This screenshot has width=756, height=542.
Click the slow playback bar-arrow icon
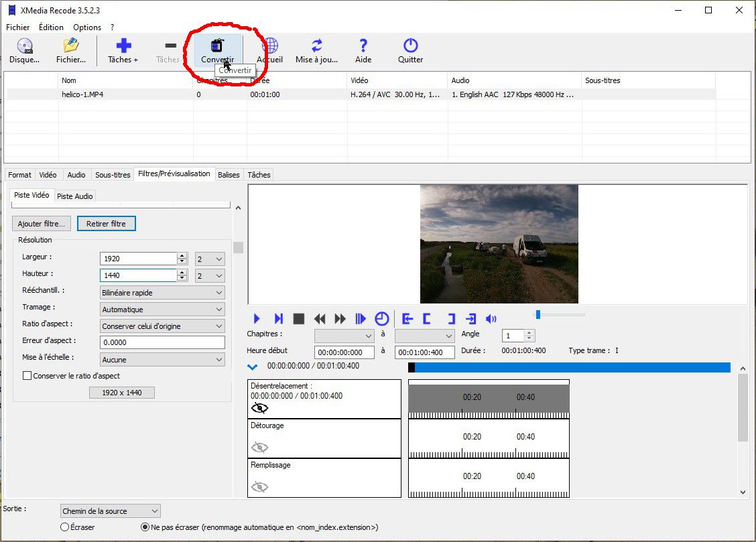(360, 318)
